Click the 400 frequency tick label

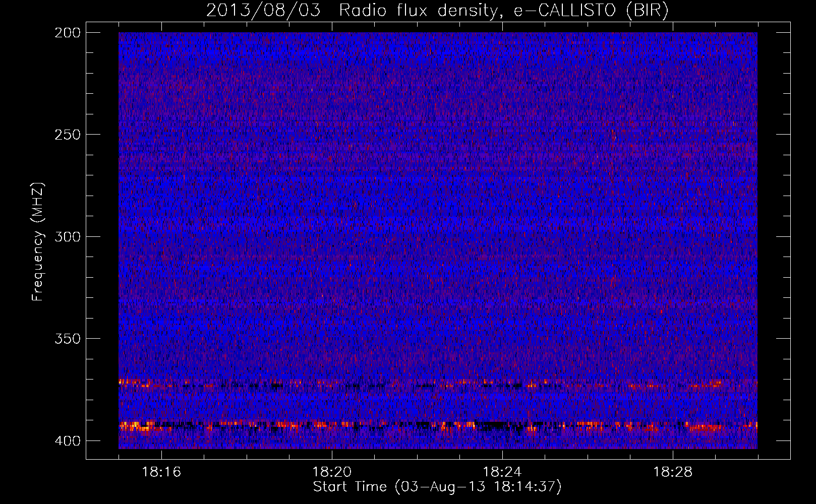click(67, 440)
